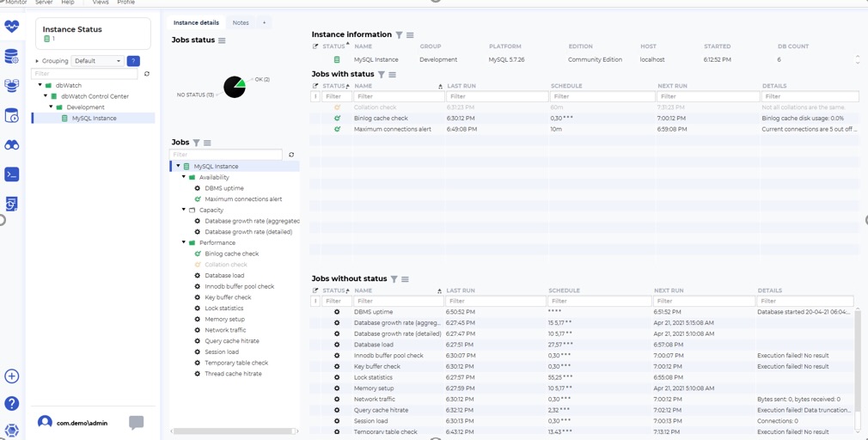Image resolution: width=868 pixels, height=440 pixels.
Task: Click the Jobs without status funnel icon
Action: pyautogui.click(x=394, y=279)
